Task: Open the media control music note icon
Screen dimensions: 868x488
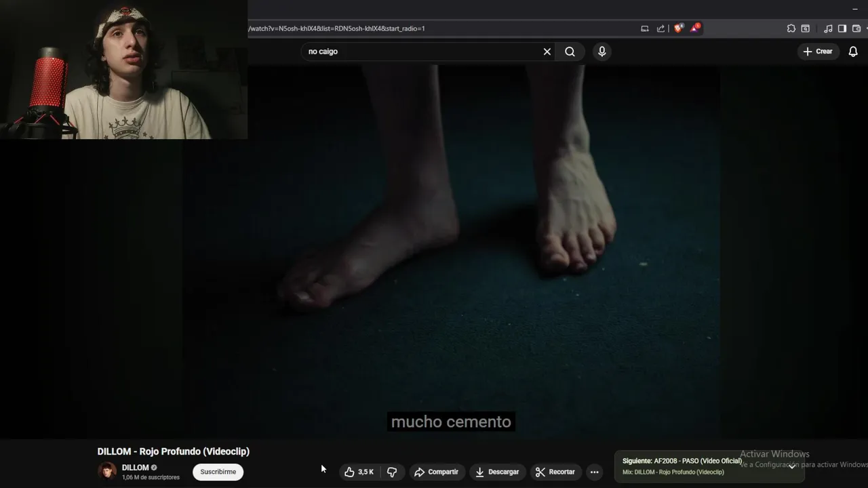Action: click(x=828, y=28)
